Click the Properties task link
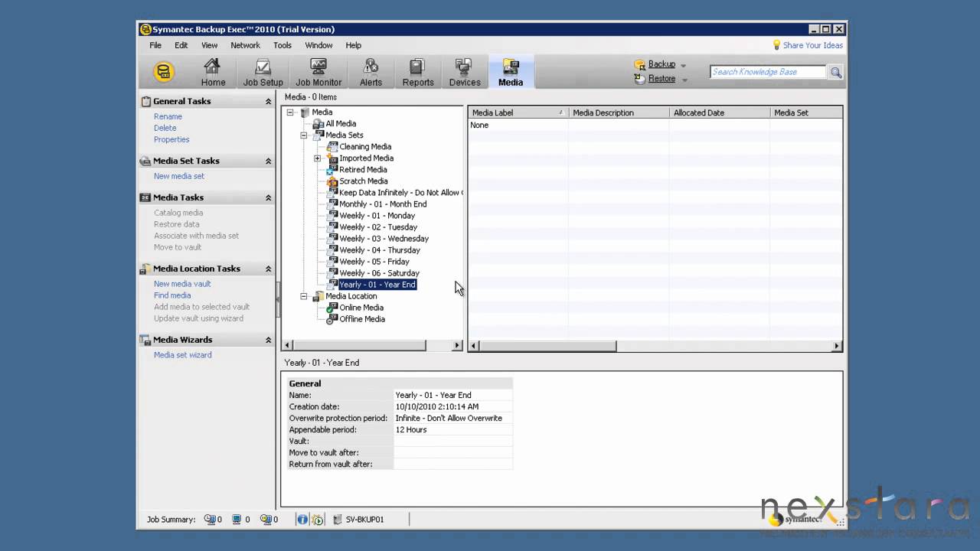Screen dimensions: 980x551 tap(171, 139)
